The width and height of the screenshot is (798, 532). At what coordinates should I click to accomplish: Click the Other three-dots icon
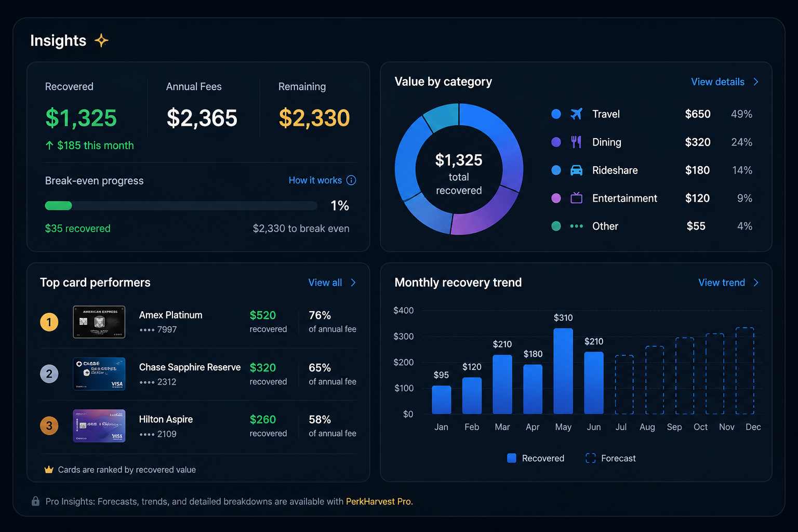pyautogui.click(x=576, y=226)
